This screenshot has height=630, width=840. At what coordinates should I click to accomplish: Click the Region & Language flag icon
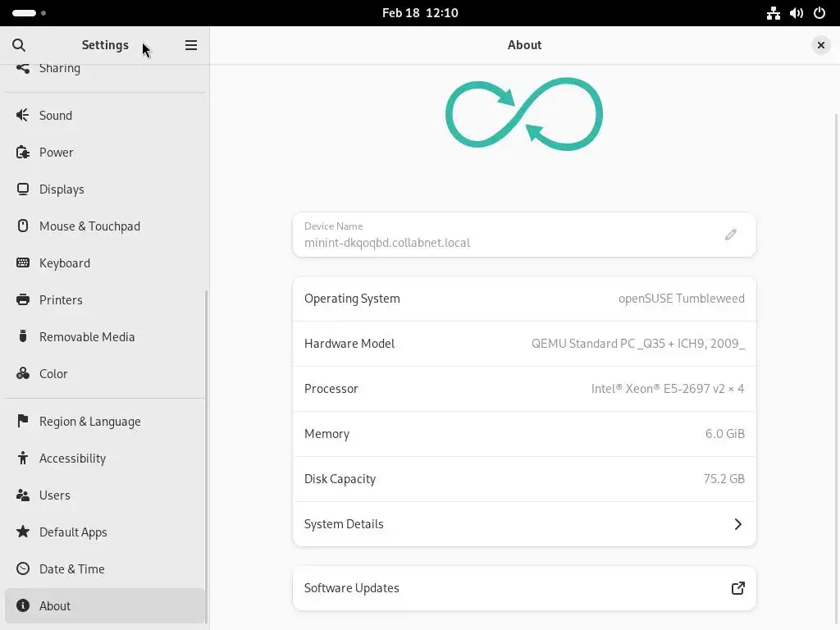[x=22, y=421]
